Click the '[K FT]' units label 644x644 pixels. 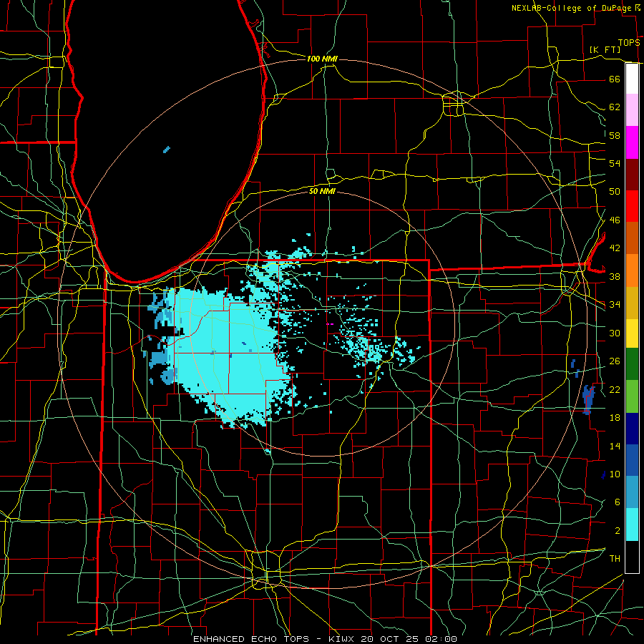coord(605,49)
